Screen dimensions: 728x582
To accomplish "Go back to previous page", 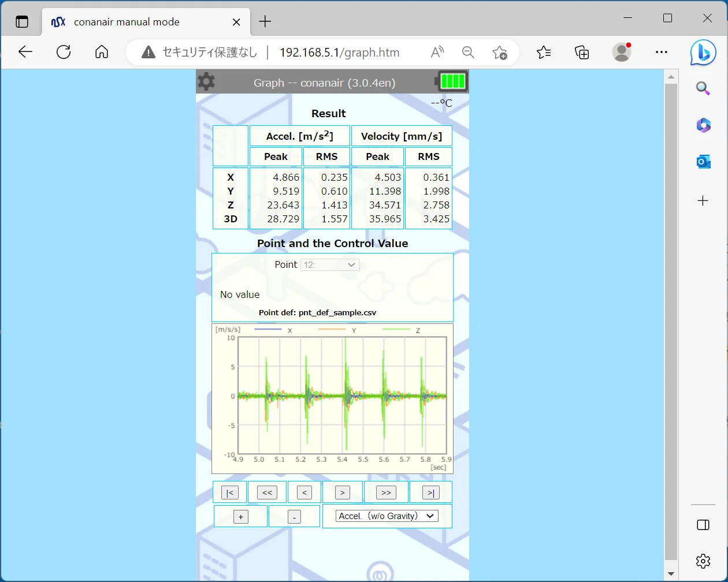I will (x=25, y=52).
